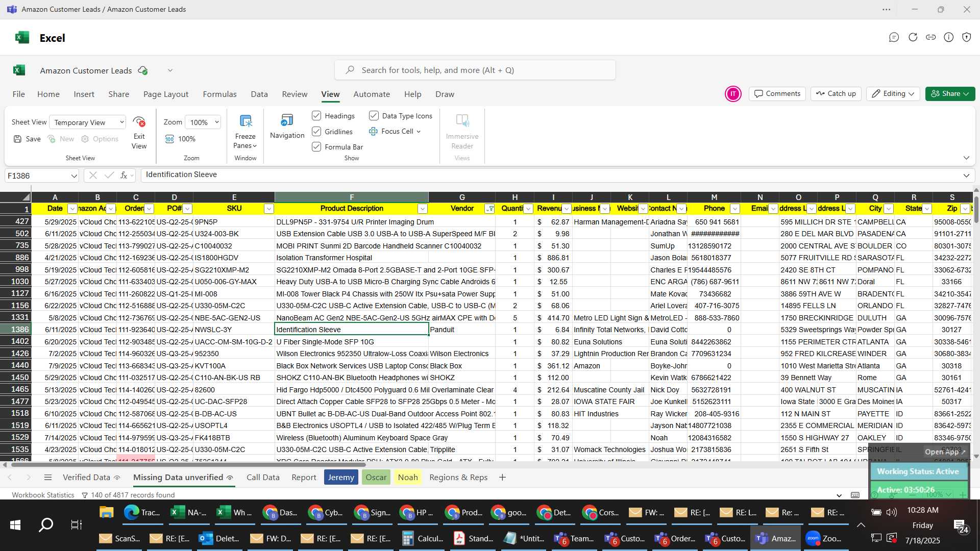Select the green Oscar sheet tab
The height and width of the screenshot is (551, 980).
tap(376, 477)
